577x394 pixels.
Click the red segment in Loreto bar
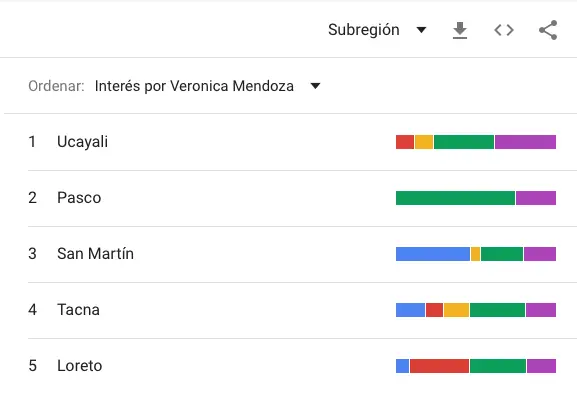[x=439, y=366]
